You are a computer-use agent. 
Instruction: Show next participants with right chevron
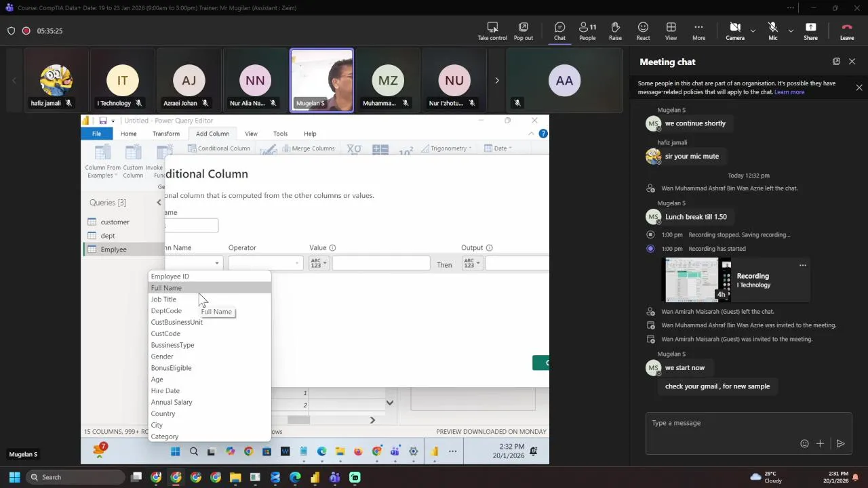[496, 81]
